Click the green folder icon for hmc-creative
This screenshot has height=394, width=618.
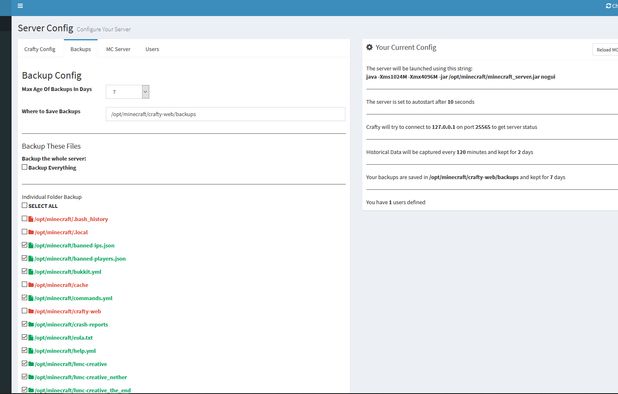(31, 364)
